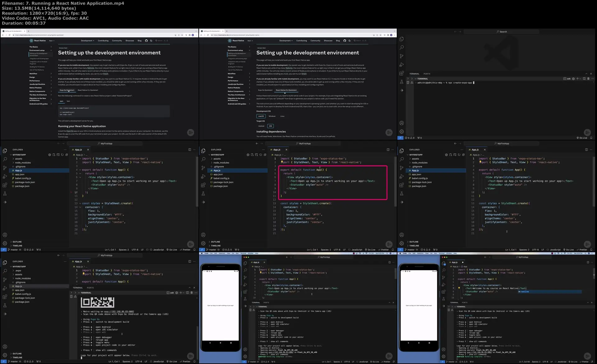Open Extensions in empty VS Code window
597x364 pixels.
click(x=401, y=73)
